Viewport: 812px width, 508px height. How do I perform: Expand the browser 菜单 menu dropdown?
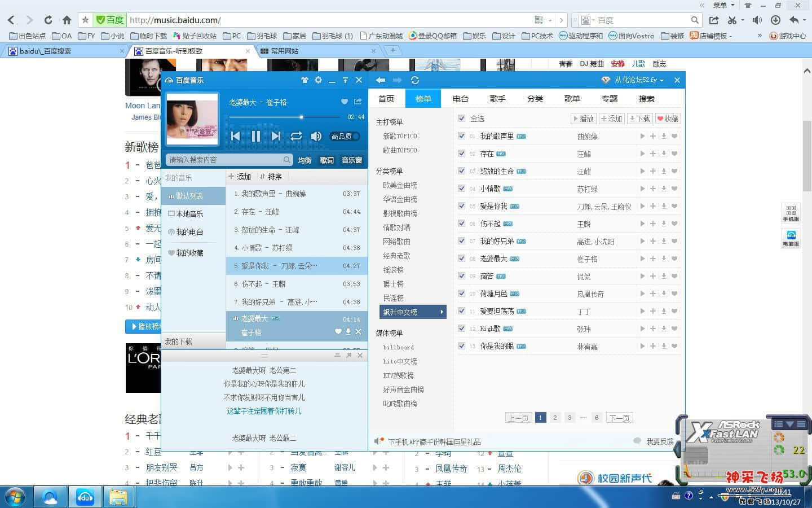coord(723,6)
